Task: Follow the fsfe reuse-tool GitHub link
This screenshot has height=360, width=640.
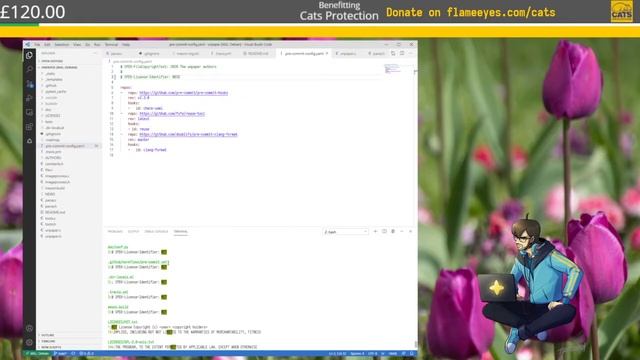Action: [172, 113]
